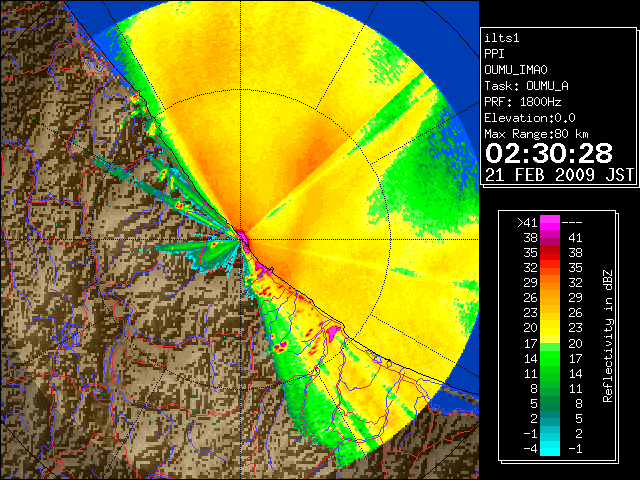The width and height of the screenshot is (640, 480).
Task: Pick the magenta swatch beside '>41'
Action: (x=550, y=223)
